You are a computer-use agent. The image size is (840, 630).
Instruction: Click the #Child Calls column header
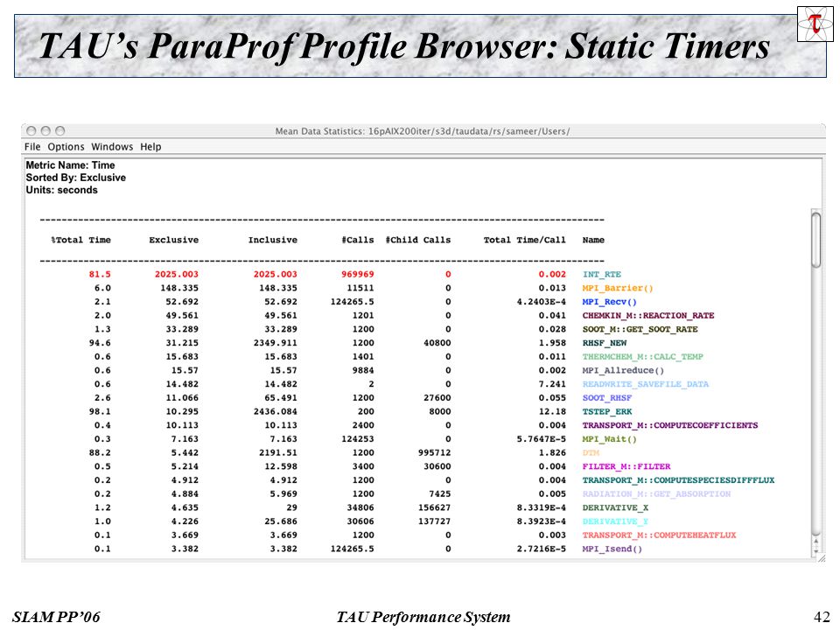point(418,240)
